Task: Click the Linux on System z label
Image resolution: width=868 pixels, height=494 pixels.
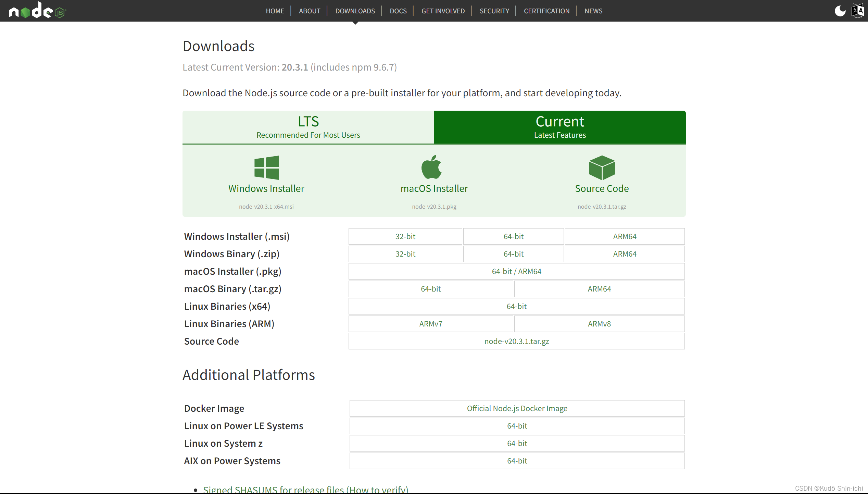Action: pyautogui.click(x=223, y=443)
